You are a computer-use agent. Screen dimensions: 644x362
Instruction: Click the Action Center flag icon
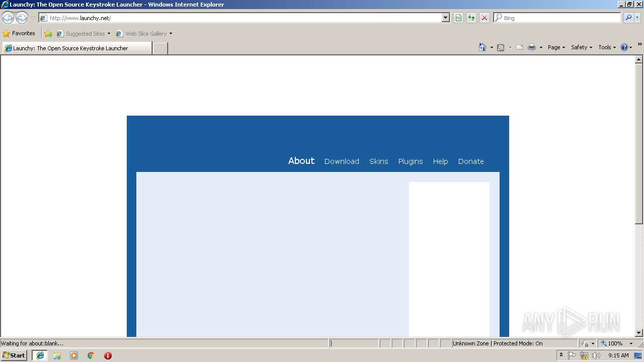coord(572,355)
